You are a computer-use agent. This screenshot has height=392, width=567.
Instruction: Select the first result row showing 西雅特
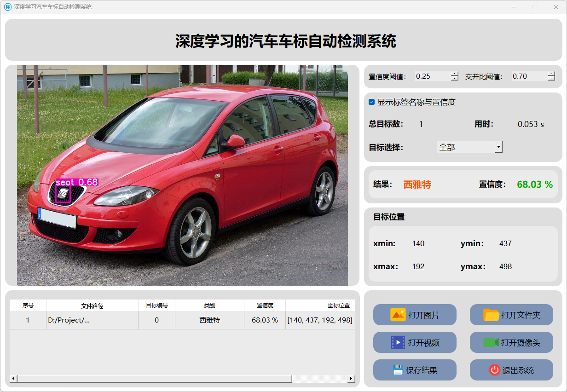pyautogui.click(x=209, y=320)
